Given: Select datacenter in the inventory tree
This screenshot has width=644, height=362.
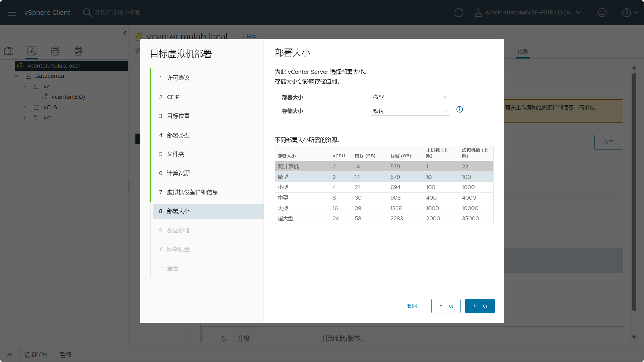Looking at the screenshot, I should [x=50, y=76].
